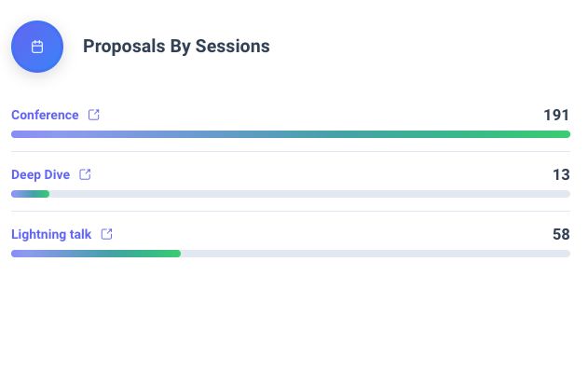Click divider line below Conference row
The image size is (588, 386).
pos(291,152)
